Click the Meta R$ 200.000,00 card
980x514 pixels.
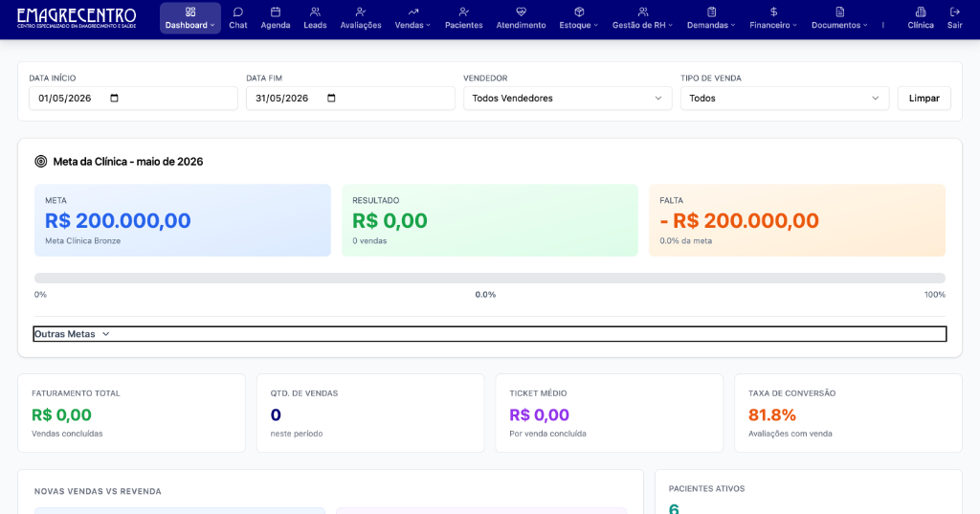pyautogui.click(x=183, y=220)
